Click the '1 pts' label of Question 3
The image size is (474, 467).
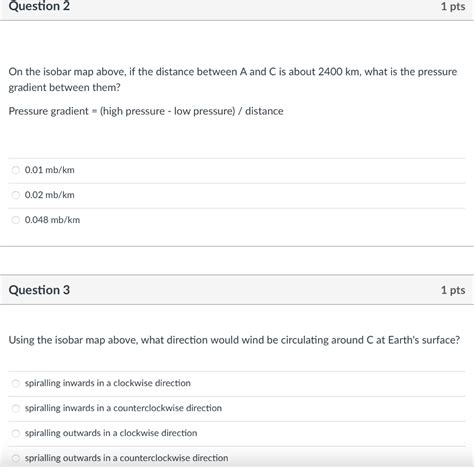tap(453, 290)
